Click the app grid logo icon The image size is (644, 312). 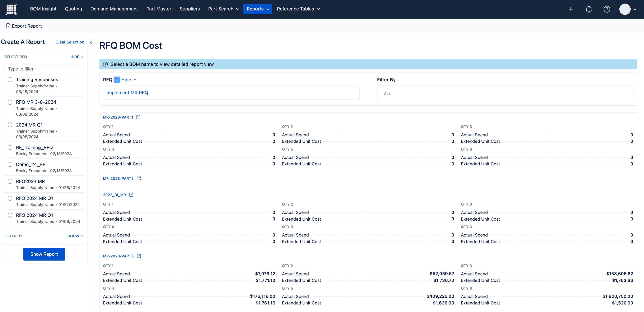(x=11, y=9)
